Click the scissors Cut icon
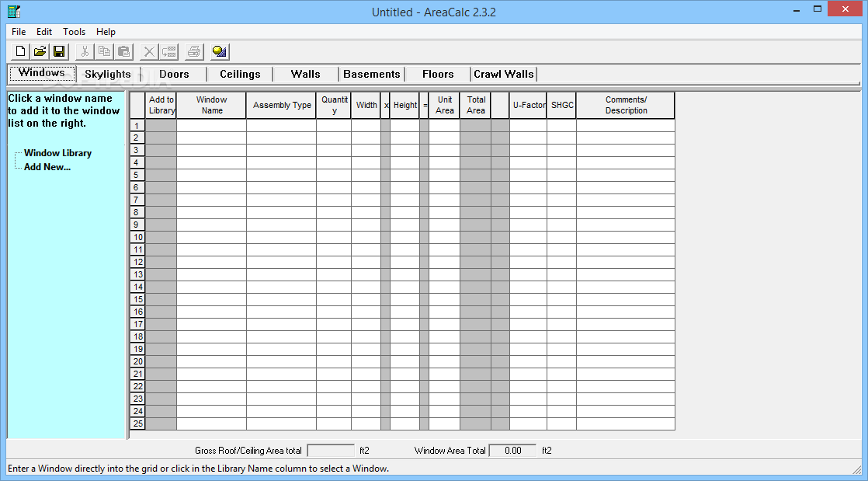The height and width of the screenshot is (481, 868). click(85, 51)
